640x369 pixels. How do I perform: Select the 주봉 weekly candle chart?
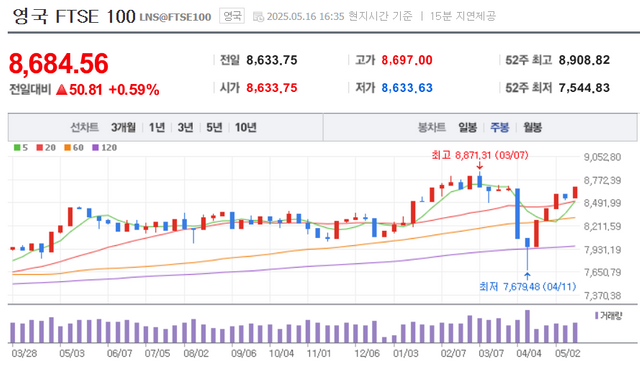(x=500, y=127)
